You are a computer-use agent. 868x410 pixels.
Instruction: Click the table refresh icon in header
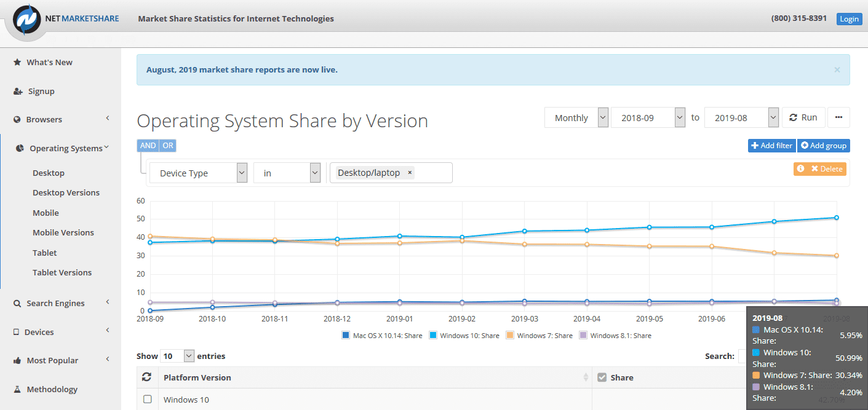pos(146,377)
